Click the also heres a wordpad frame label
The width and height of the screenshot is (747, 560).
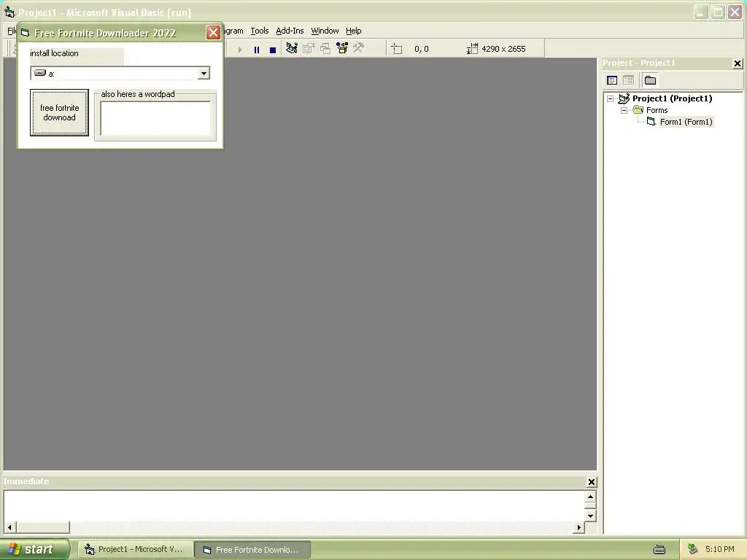tap(138, 94)
